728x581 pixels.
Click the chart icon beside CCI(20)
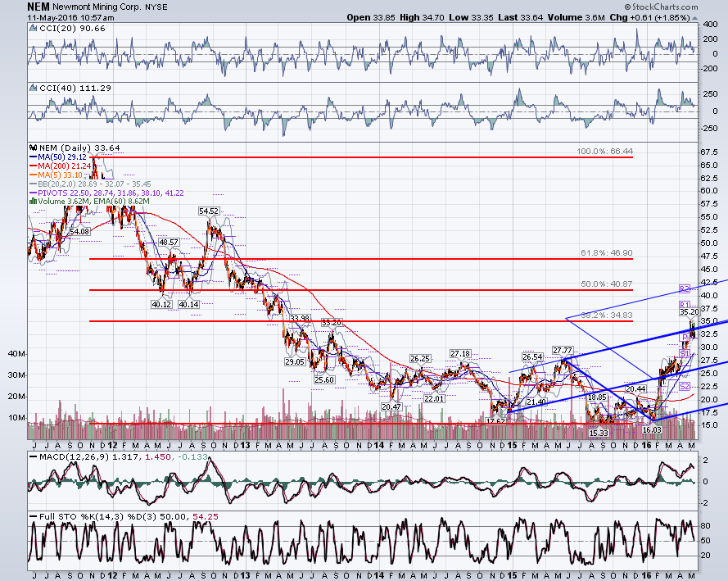[33, 29]
